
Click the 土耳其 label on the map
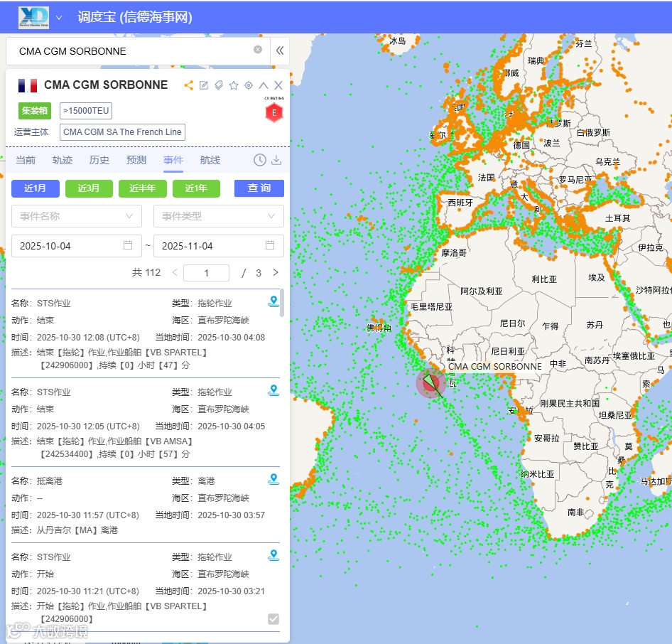pyautogui.click(x=617, y=218)
